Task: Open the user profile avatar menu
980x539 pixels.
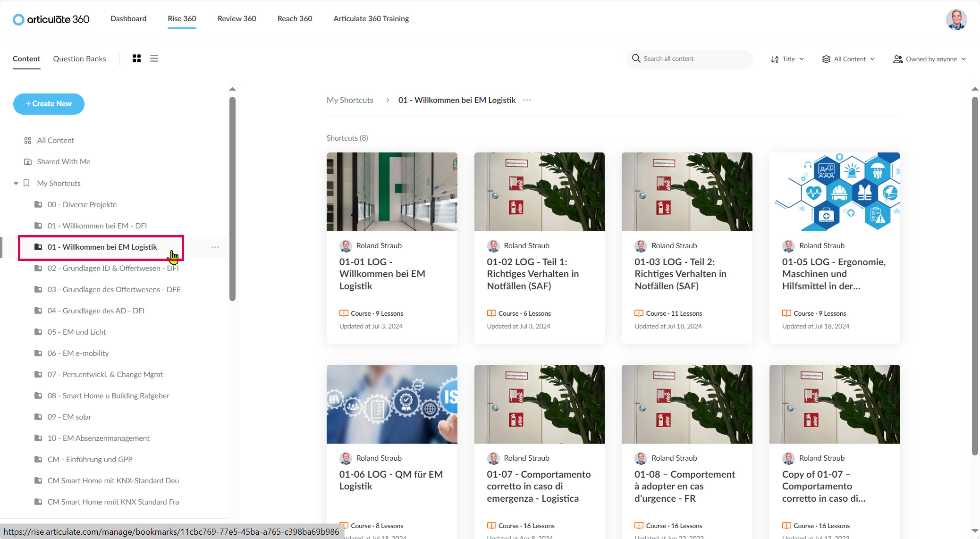Action: pyautogui.click(x=956, y=19)
